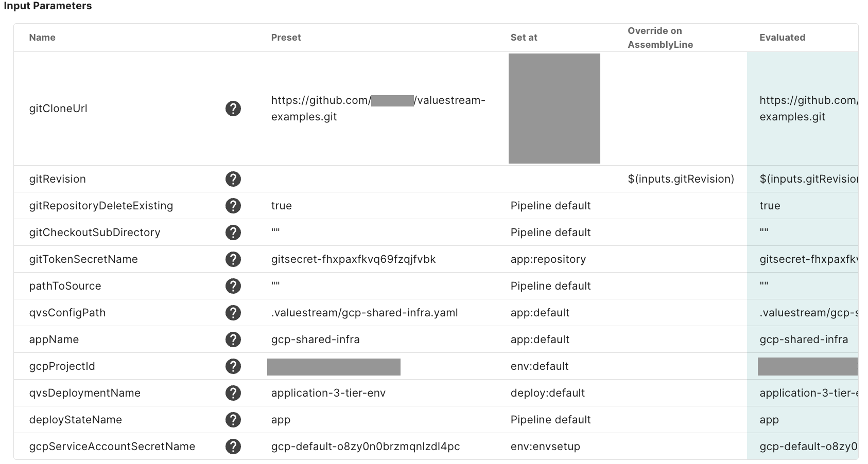
Task: Open help for qvsDeploymentName
Action: coord(233,393)
